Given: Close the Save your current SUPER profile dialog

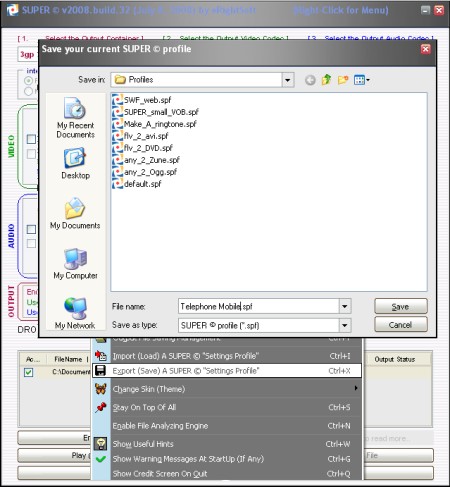Looking at the screenshot, I should [x=425, y=49].
